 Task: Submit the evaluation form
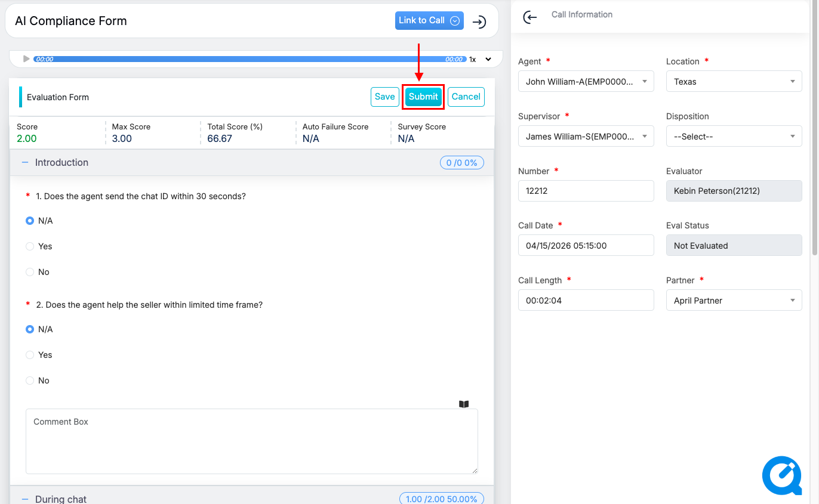[x=423, y=97]
